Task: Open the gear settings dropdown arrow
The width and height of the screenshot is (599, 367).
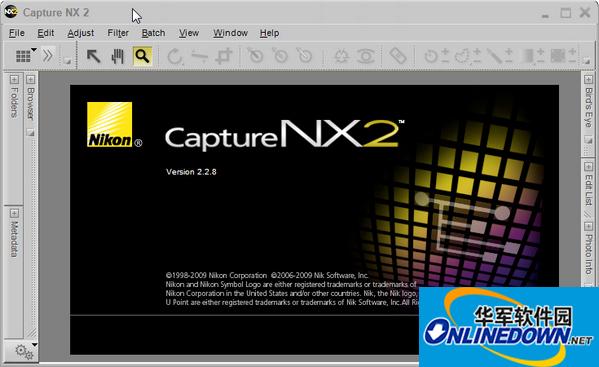Action: tap(34, 345)
